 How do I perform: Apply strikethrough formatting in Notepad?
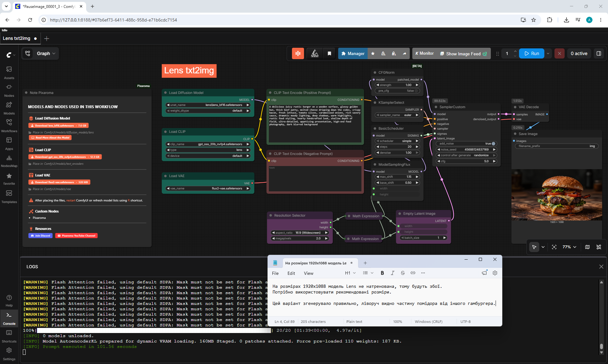tap(402, 273)
